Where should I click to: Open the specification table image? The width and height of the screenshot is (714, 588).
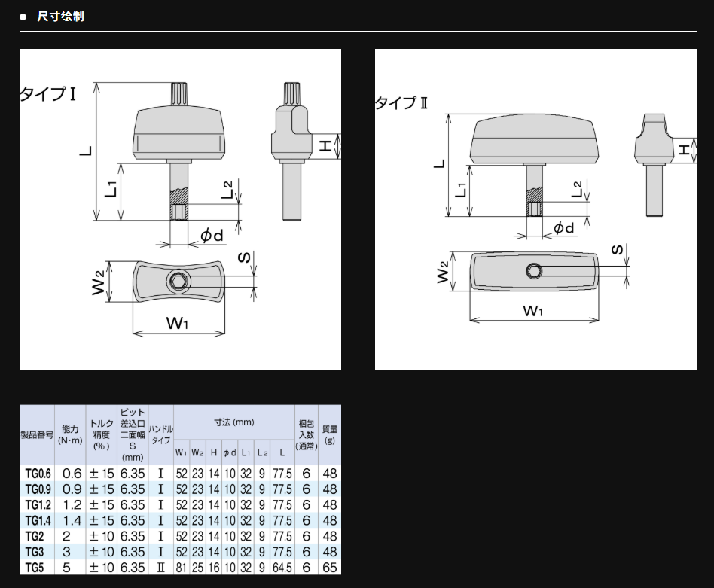pos(180,489)
